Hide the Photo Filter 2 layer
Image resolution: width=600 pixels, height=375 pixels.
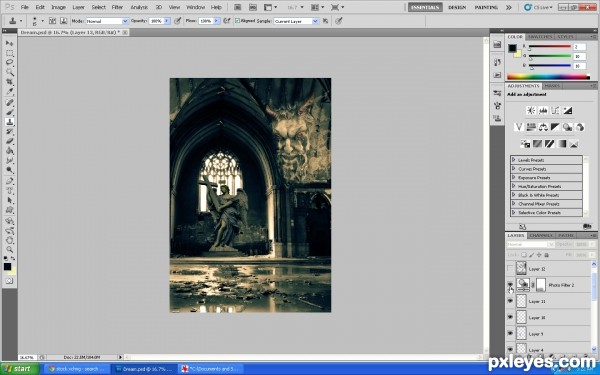510,285
